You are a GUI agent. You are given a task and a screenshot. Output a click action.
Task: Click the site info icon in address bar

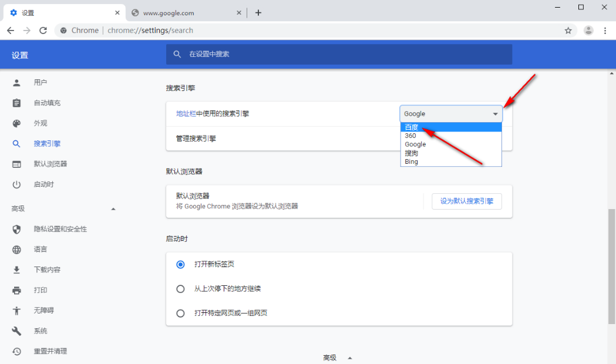tap(63, 31)
